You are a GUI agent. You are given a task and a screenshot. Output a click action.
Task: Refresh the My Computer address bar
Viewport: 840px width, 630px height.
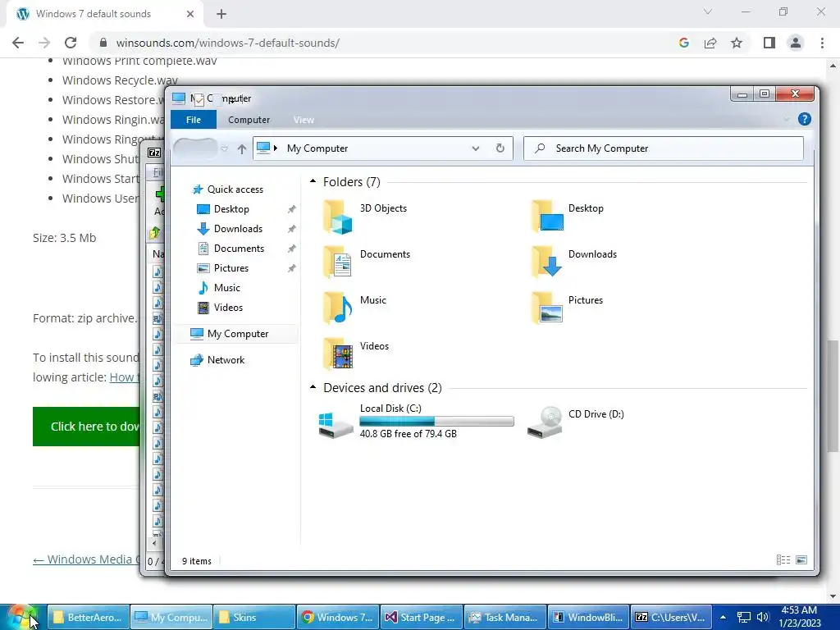click(x=500, y=148)
